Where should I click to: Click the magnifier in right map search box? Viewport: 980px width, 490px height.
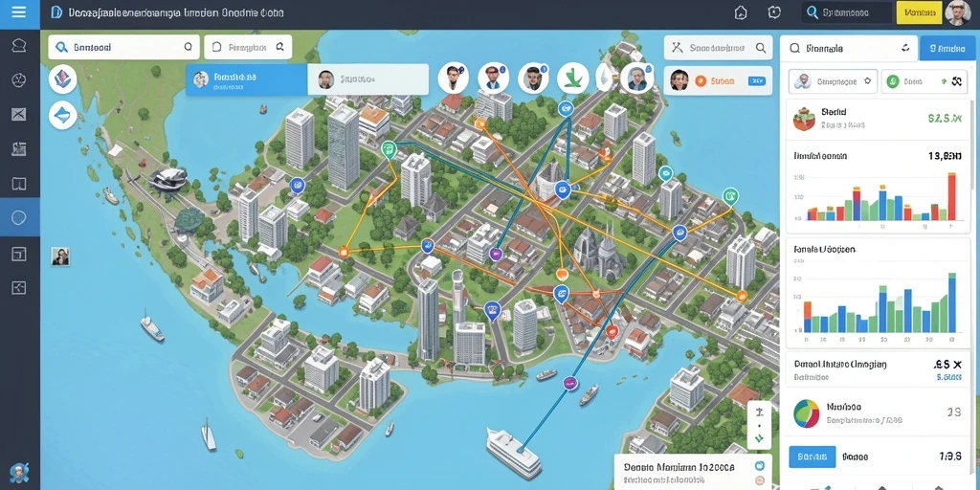click(761, 48)
